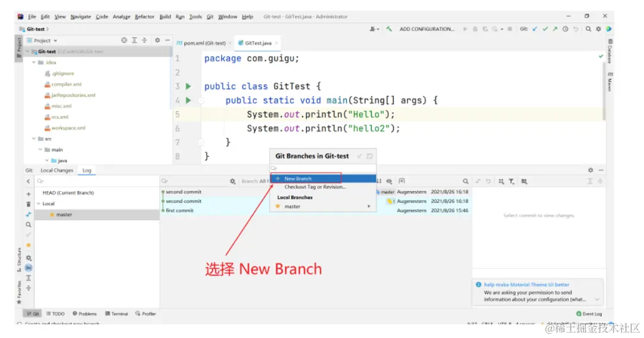This screenshot has width=644, height=338.
Task: Expand the Material Theme notification chevron
Action: coord(597,299)
